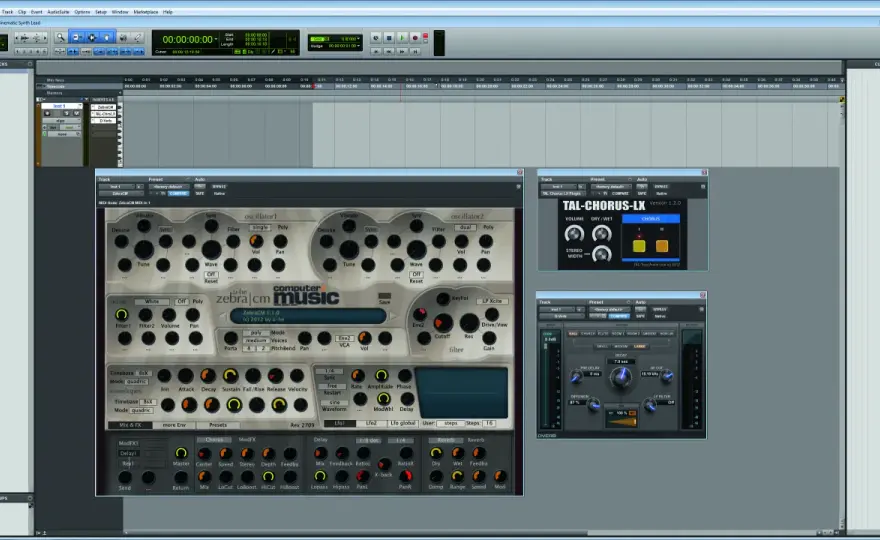
Task: Click the TAL-Chorus-LX Dry/Wet knob
Action: coord(602,234)
